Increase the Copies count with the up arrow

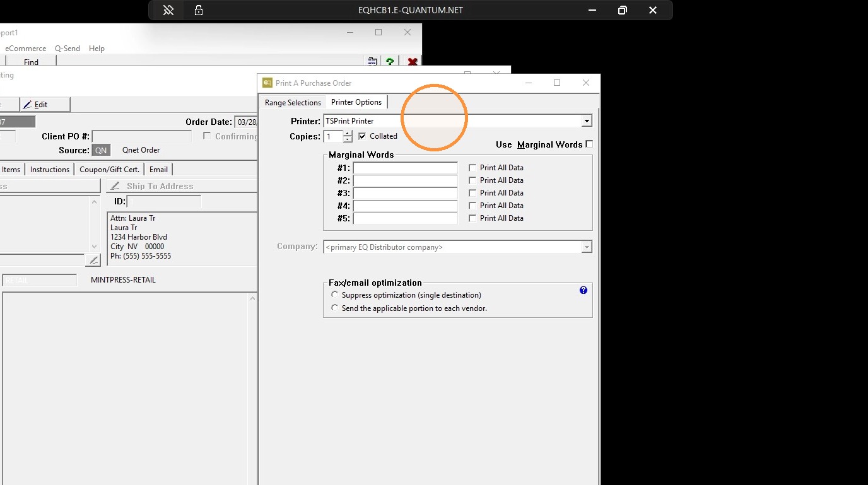coord(348,134)
